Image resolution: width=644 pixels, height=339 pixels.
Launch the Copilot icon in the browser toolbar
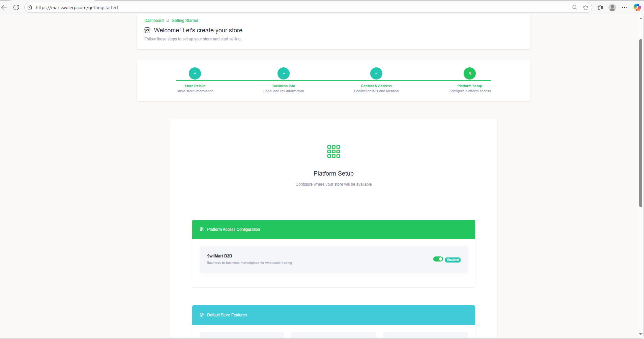tap(637, 7)
